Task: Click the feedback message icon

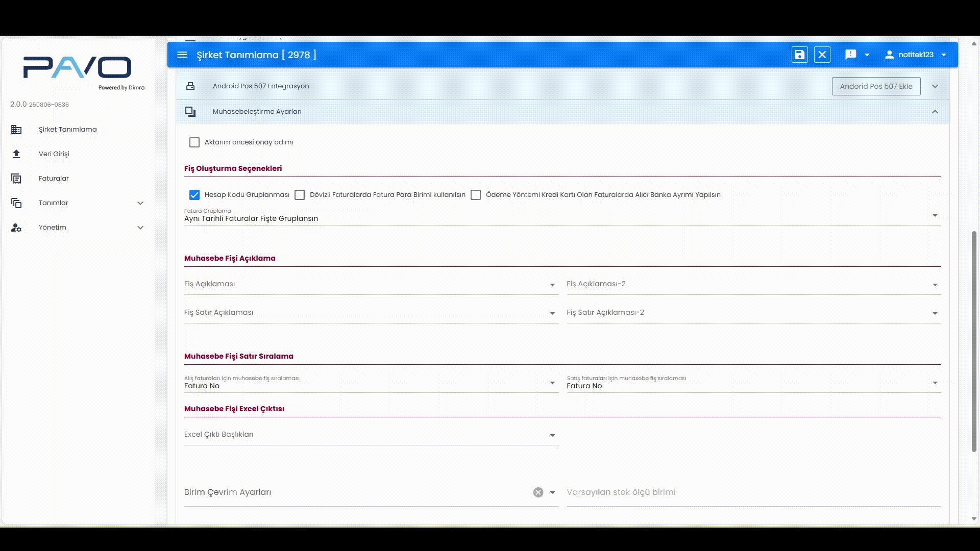Action: (x=850, y=55)
